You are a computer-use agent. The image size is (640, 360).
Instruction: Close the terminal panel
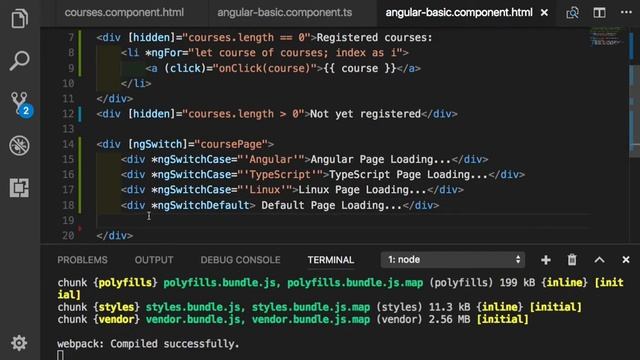click(626, 260)
